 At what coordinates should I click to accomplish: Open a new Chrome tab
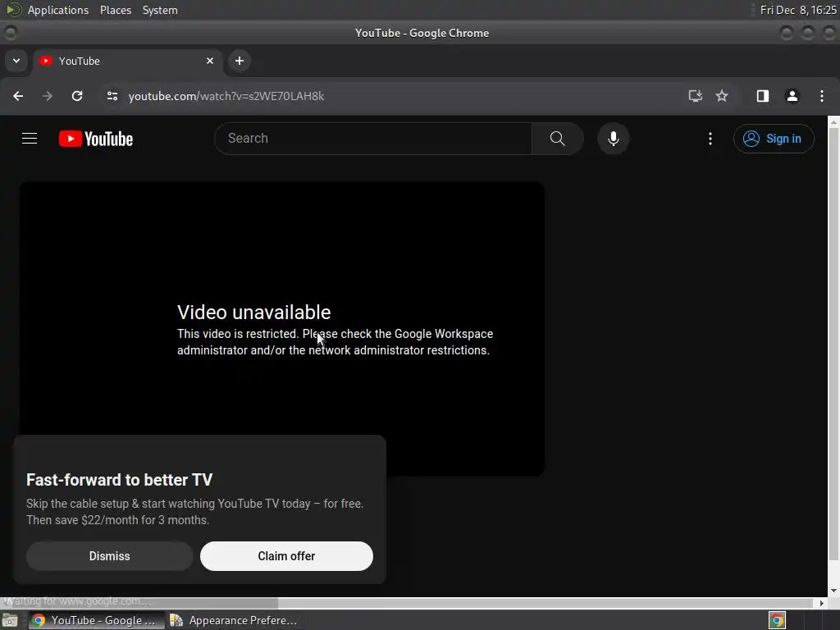[240, 61]
